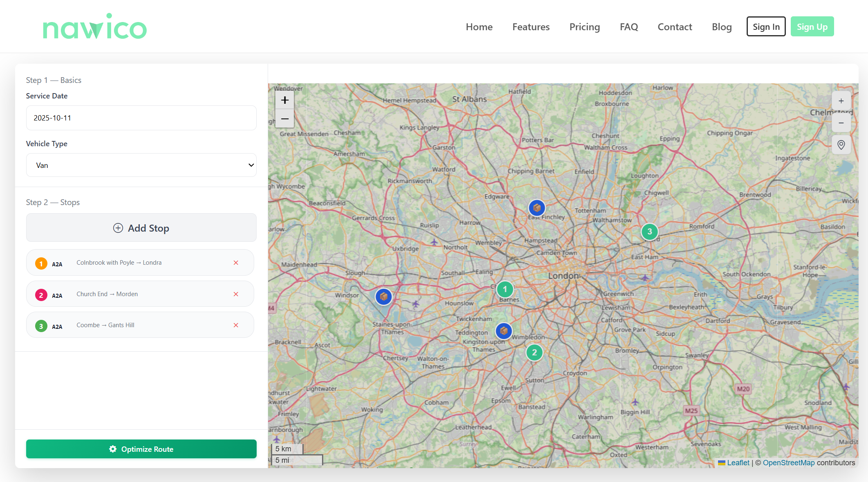Viewport: 868px width, 482px height.
Task: Click green marker 1 near Barnes
Action: tap(505, 289)
